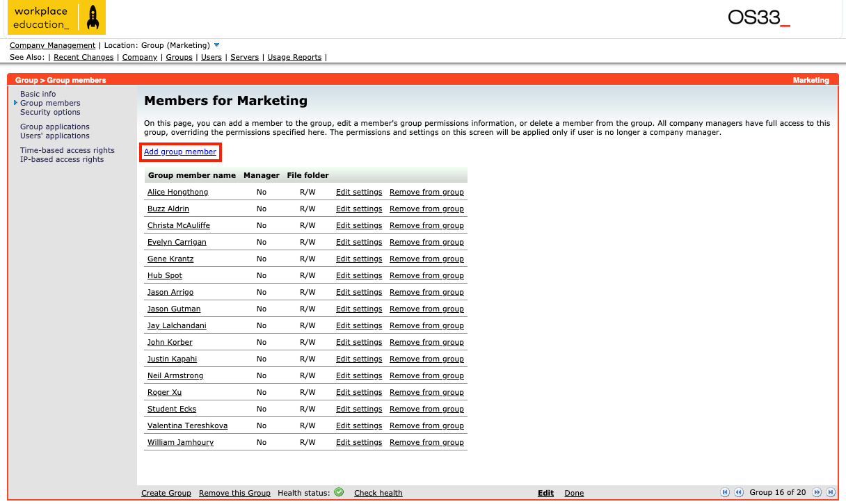Open Hub Spot's member profile

point(165,275)
